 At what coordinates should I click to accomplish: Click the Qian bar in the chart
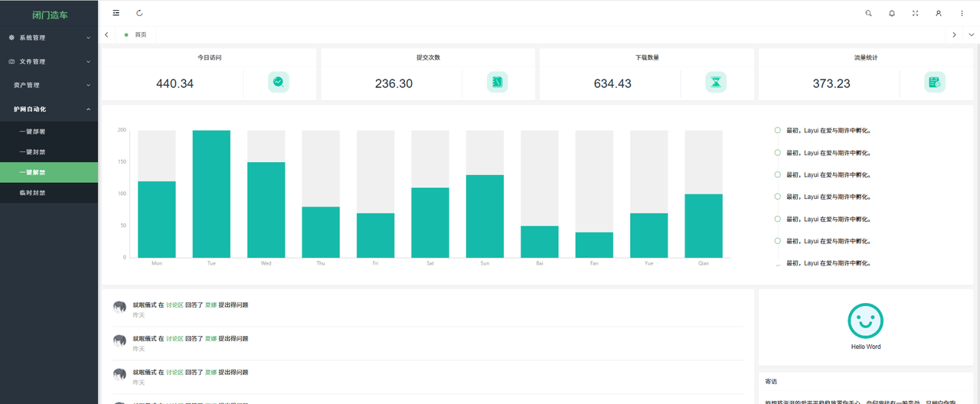click(x=704, y=226)
